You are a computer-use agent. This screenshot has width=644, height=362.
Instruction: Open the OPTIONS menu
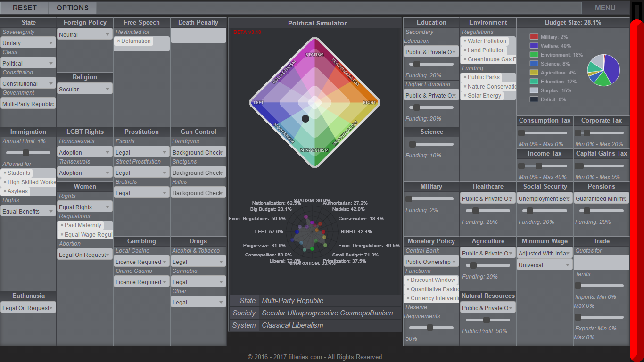pyautogui.click(x=73, y=8)
